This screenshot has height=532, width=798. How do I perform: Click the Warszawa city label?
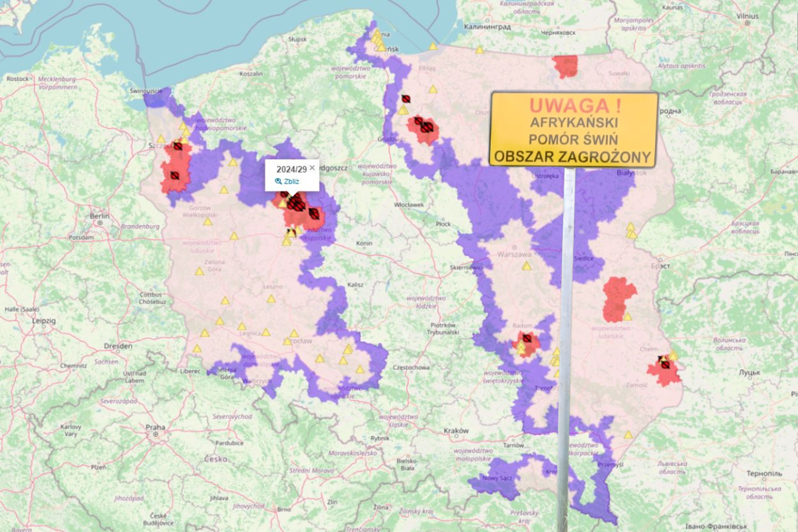click(516, 254)
